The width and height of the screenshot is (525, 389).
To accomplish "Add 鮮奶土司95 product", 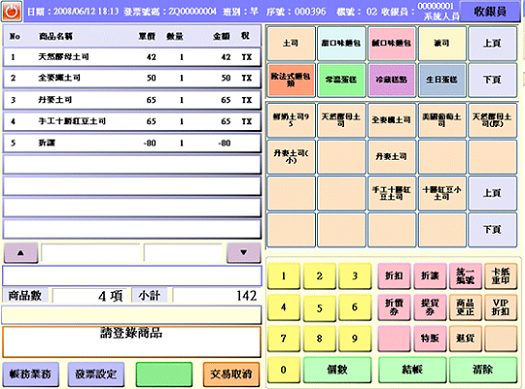I will [291, 120].
